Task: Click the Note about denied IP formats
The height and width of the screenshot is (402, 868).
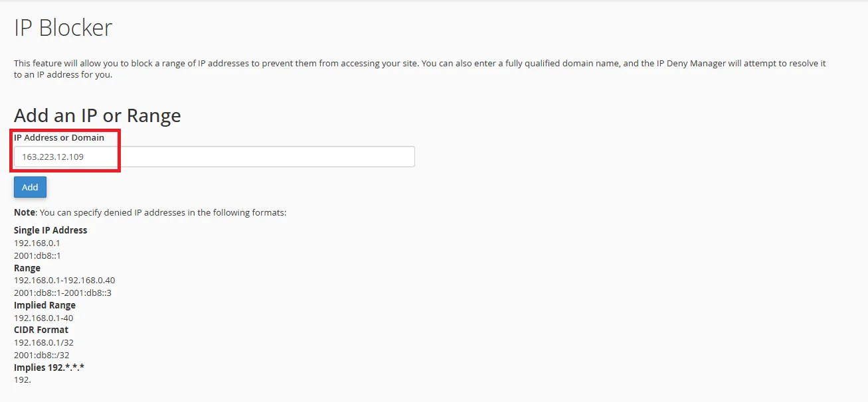Action: pos(150,213)
